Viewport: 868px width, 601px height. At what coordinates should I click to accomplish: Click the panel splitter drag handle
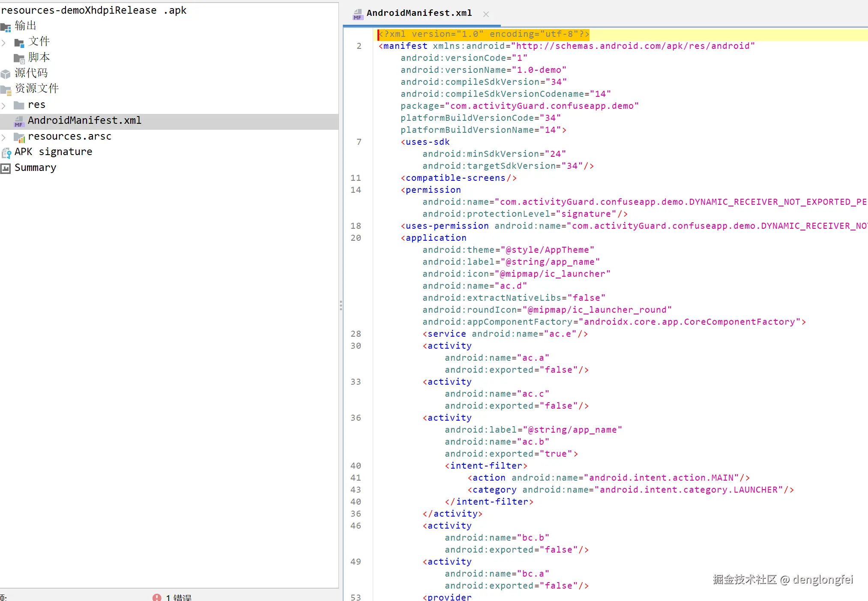341,305
